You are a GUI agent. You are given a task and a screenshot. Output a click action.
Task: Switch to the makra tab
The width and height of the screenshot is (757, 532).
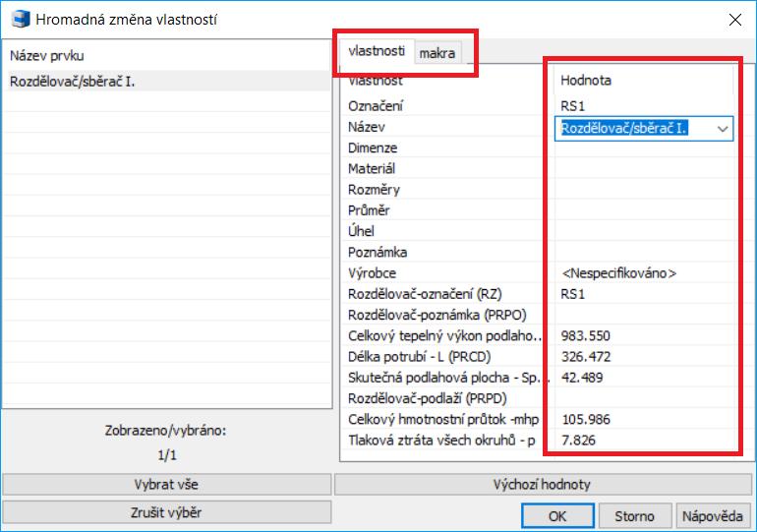tap(437, 53)
